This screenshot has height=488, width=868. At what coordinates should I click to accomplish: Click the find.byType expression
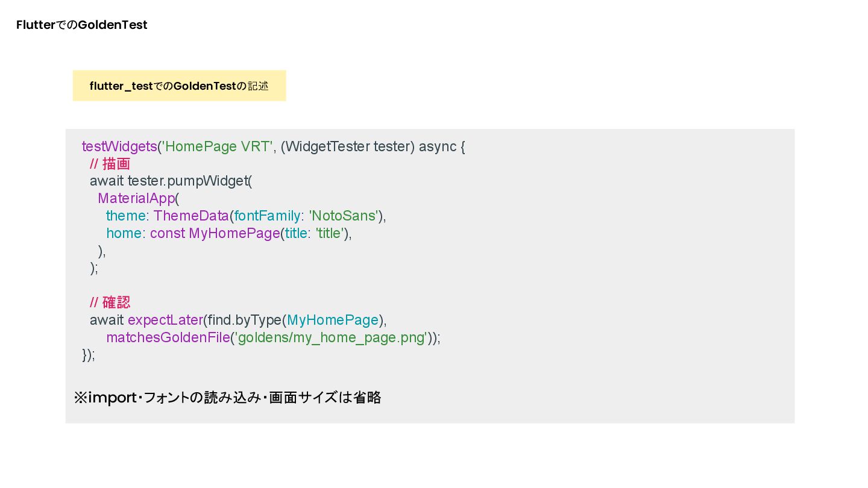(x=244, y=320)
